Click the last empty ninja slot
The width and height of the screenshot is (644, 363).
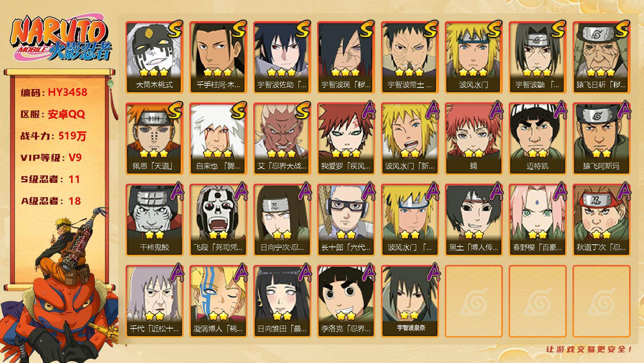tap(601, 301)
